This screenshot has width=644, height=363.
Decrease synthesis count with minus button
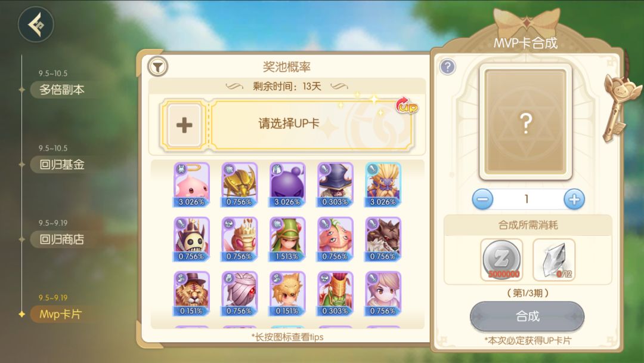click(482, 199)
